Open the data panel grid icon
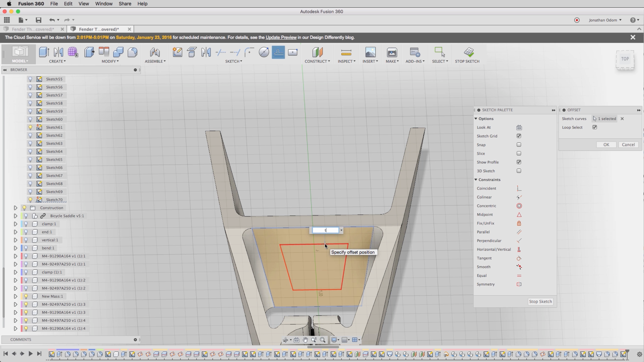This screenshot has height=362, width=644. click(7, 20)
